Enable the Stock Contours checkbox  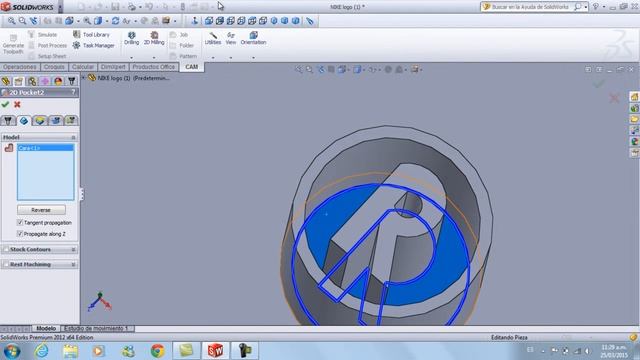point(6,249)
